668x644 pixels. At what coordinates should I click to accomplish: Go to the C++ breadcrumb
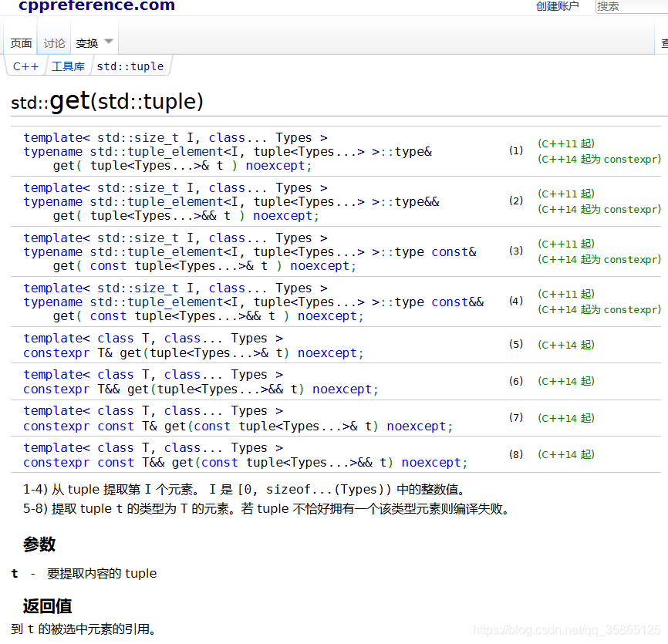coord(25,66)
